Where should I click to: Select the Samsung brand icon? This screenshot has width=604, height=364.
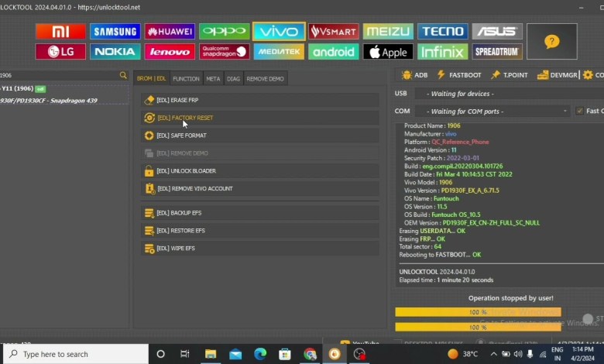[x=115, y=32]
